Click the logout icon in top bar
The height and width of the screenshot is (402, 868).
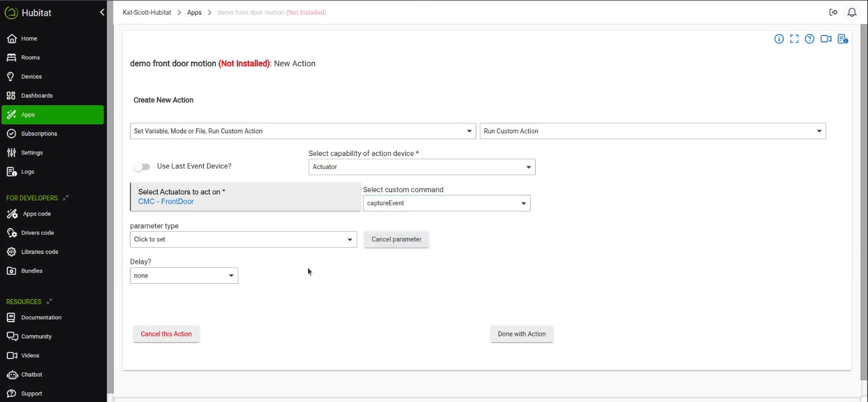(x=833, y=12)
